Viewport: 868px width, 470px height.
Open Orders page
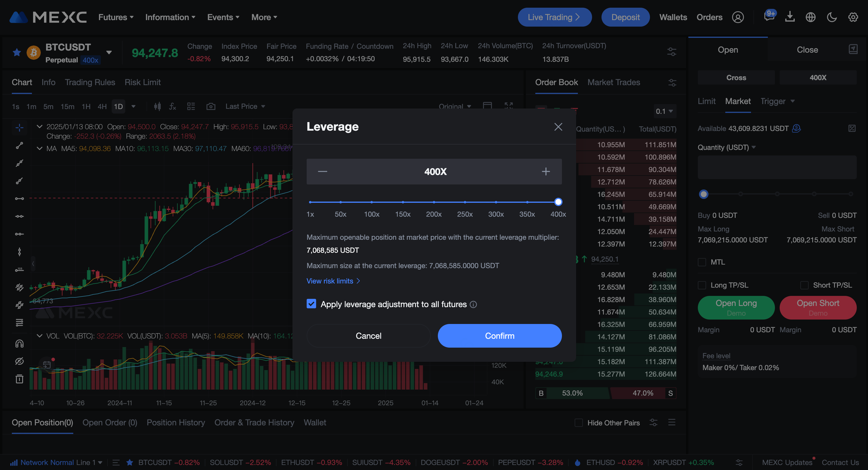coord(709,17)
